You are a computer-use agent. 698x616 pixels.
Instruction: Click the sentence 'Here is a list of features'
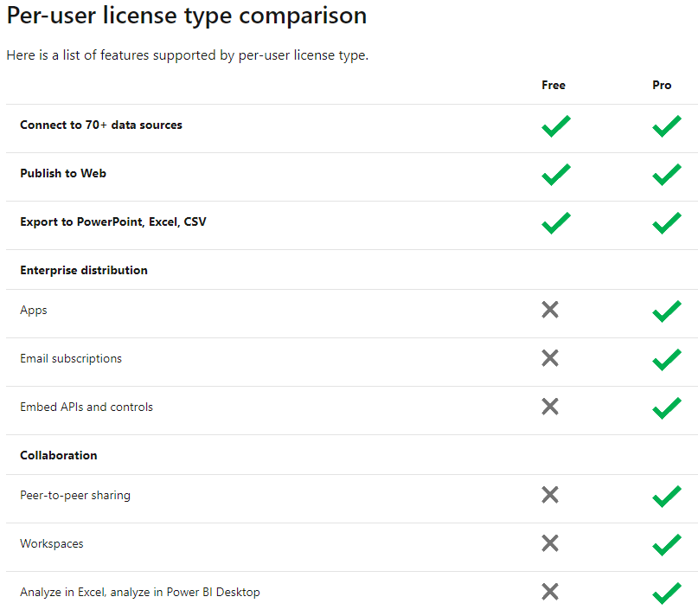[x=188, y=55]
